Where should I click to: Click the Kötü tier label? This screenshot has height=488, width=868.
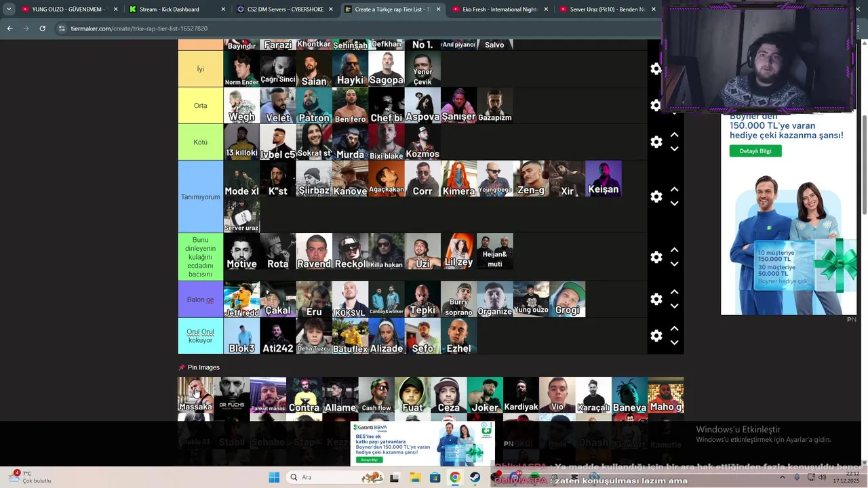click(x=200, y=142)
